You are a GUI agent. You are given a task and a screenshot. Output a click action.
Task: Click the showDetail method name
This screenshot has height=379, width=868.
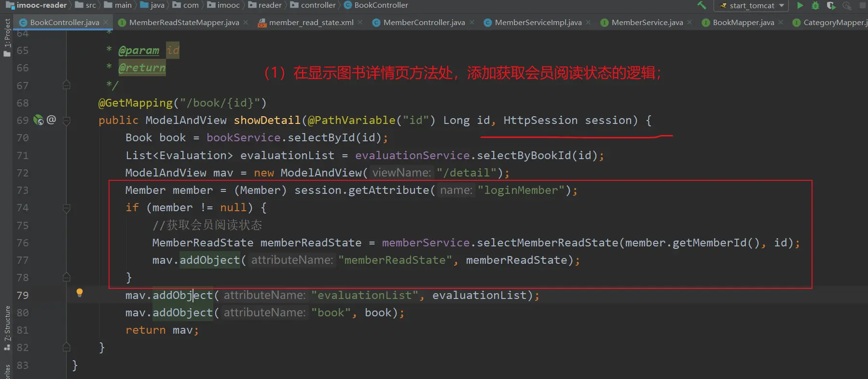point(267,120)
